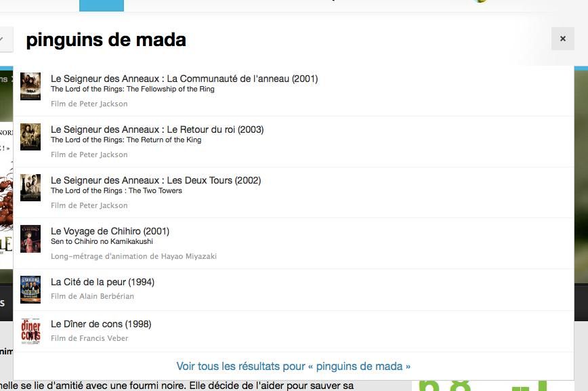
Task: Click "Voir tous les résultats pour pinguins de mada"
Action: point(293,366)
